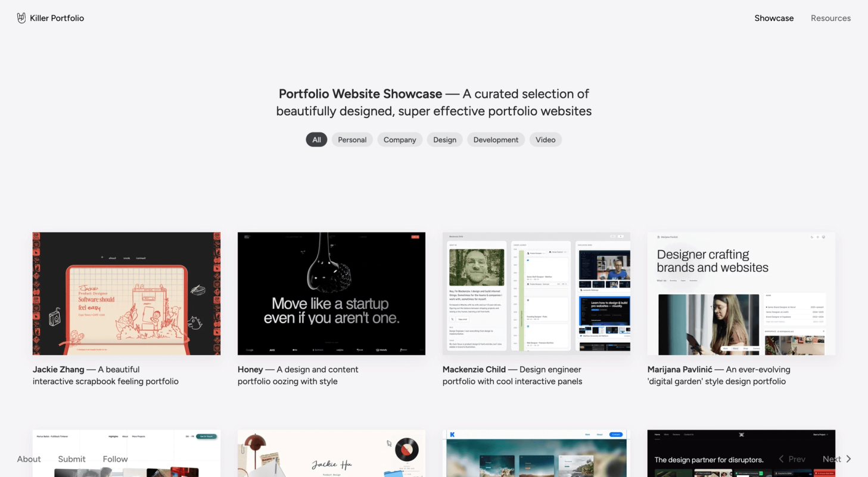868x477 pixels.
Task: Go to the Next page of portfolios
Action: pos(837,459)
